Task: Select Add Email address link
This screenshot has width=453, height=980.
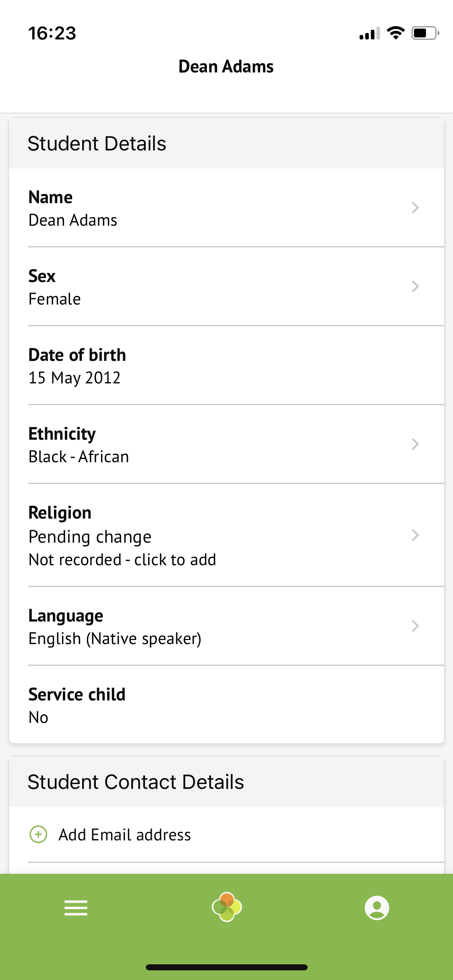Action: click(125, 835)
